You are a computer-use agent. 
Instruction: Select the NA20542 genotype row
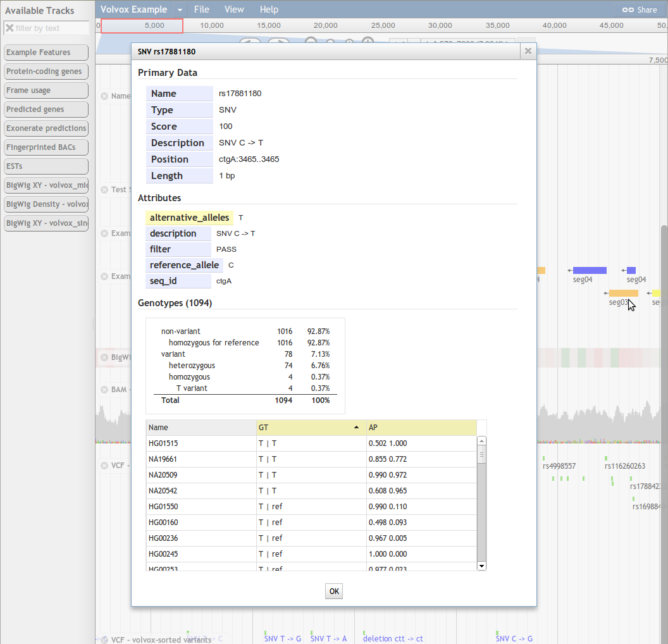(311, 491)
